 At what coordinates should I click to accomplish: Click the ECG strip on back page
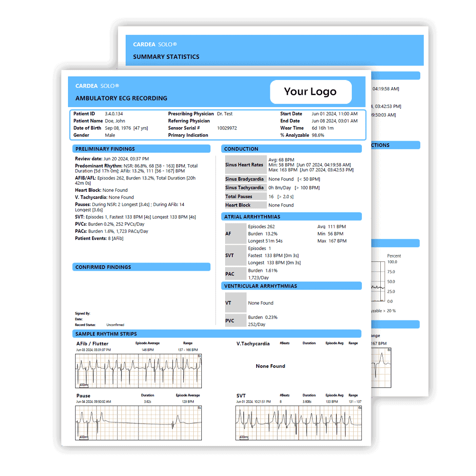[381, 367]
